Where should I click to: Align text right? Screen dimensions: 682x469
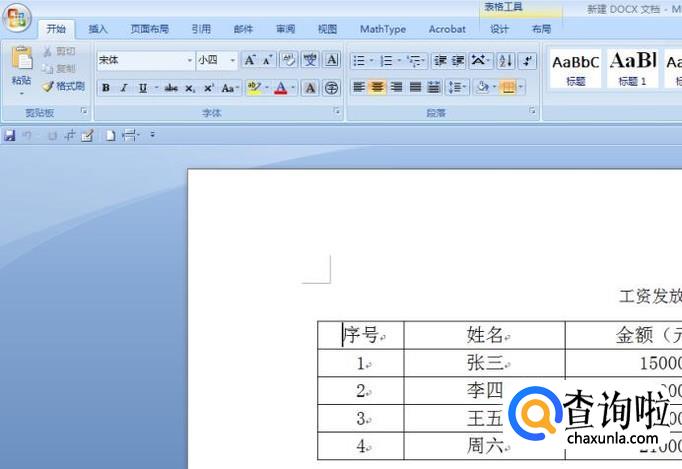click(x=396, y=87)
